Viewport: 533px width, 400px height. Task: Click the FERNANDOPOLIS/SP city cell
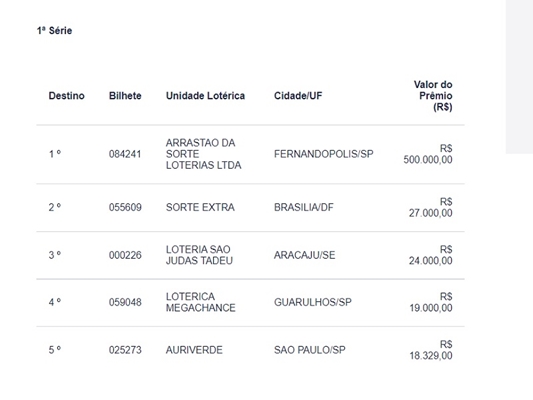(x=324, y=154)
